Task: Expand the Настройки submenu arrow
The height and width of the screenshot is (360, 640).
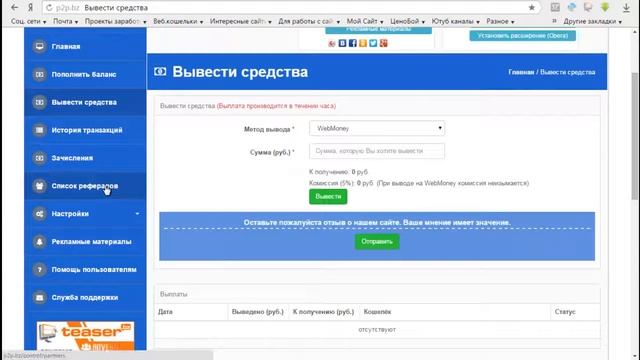Action: (137, 213)
